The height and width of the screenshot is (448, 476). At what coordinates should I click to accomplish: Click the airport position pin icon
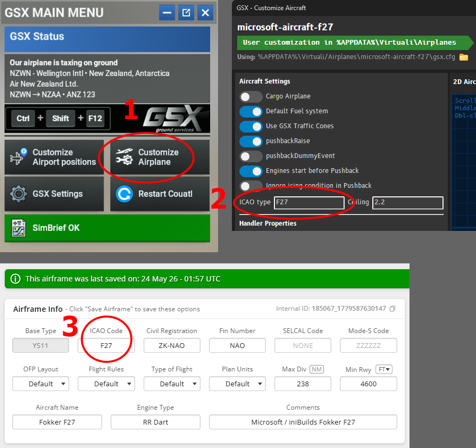[18, 157]
